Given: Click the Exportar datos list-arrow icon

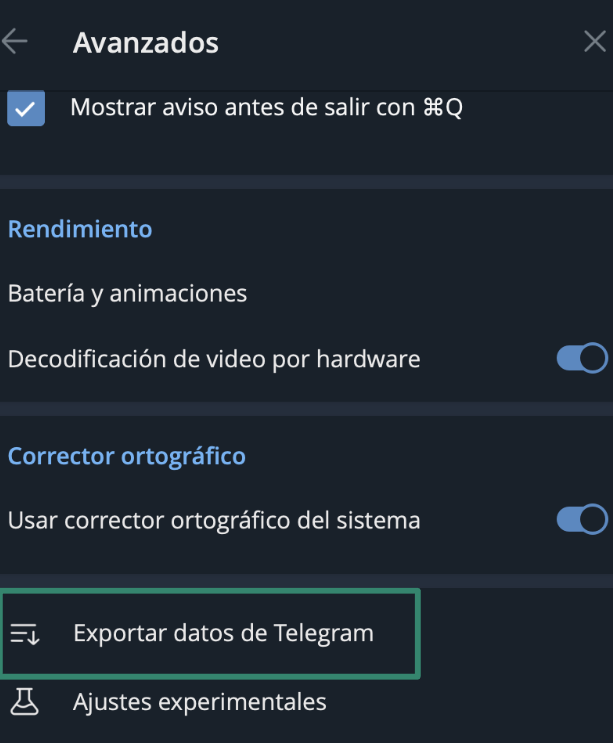Looking at the screenshot, I should pos(24,634).
